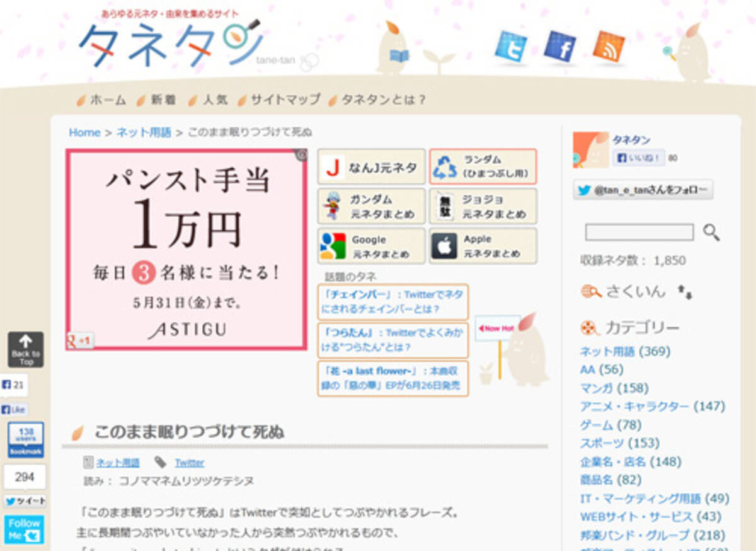The image size is (756, 551).
Task: Click the sidebar search input field
Action: (639, 232)
